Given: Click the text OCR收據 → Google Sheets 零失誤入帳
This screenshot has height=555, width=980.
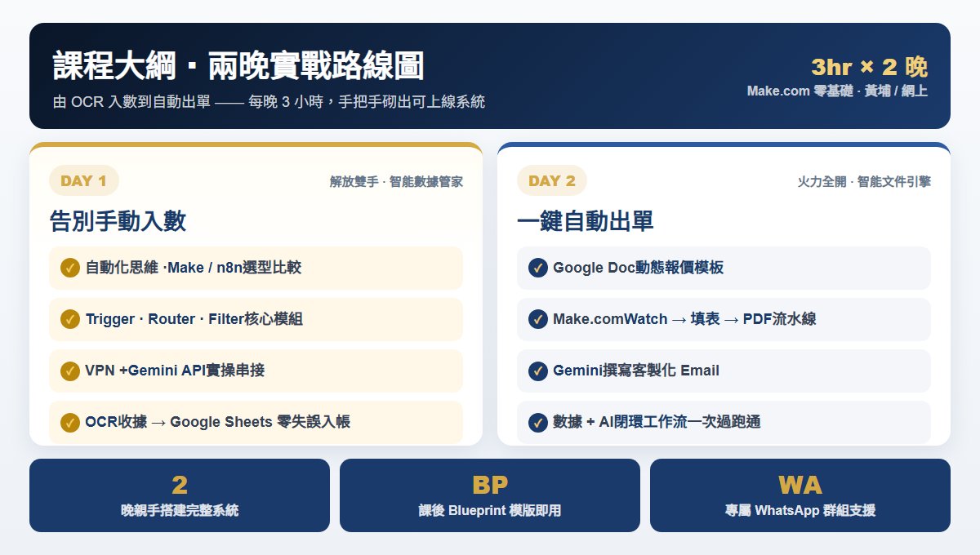Looking at the screenshot, I should (x=217, y=422).
